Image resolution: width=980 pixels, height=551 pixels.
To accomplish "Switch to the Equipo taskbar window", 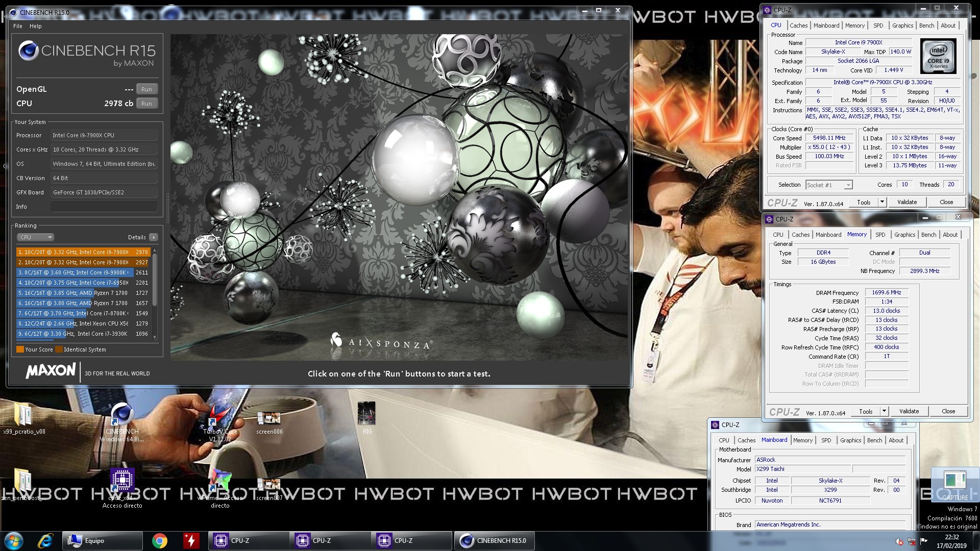I will point(103,541).
